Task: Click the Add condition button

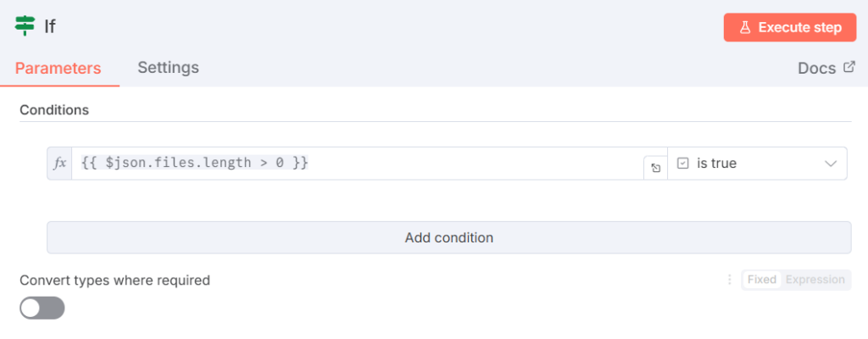Action: pos(448,237)
